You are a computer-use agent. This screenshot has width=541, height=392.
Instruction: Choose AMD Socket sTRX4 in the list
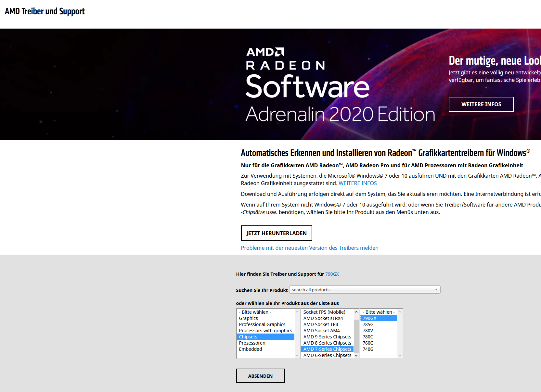tap(328, 318)
